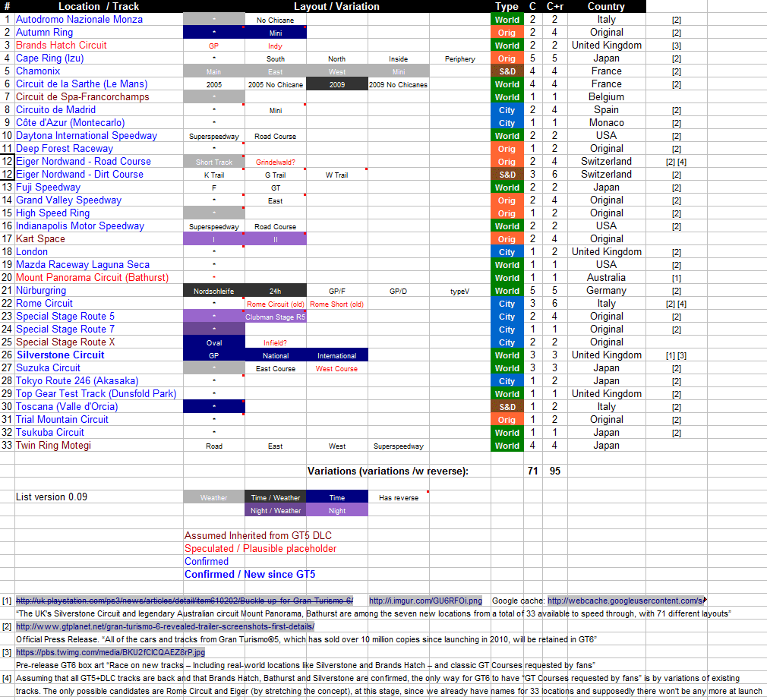Pick the 'Night / Weather' legend swatch
Image resolution: width=767 pixels, height=700 pixels.
point(276,511)
